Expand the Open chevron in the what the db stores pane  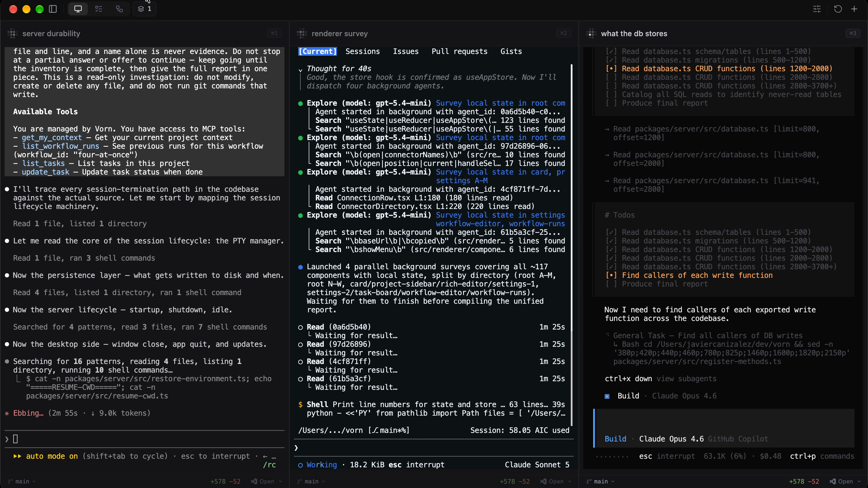(859, 481)
